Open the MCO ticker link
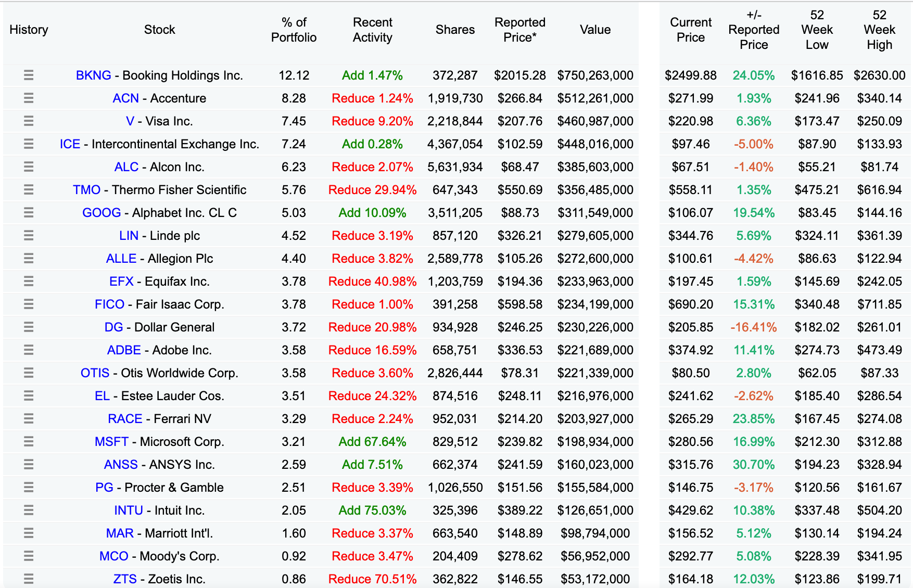Image resolution: width=913 pixels, height=588 pixels. (114, 556)
